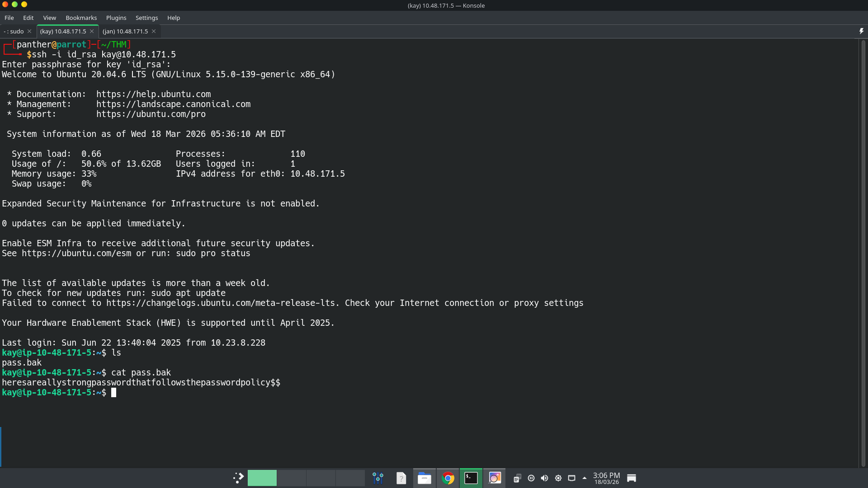Open the Settings menu

pos(146,18)
